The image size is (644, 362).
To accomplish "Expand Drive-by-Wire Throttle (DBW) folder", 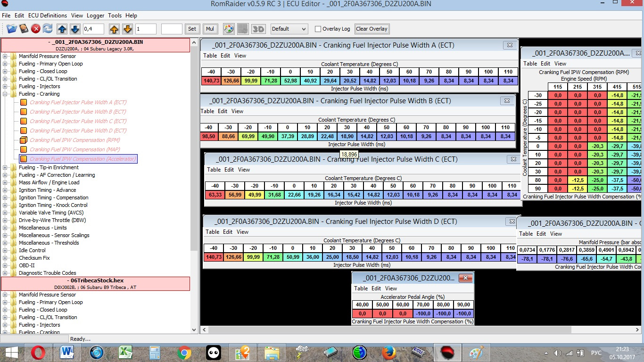I will (6, 220).
